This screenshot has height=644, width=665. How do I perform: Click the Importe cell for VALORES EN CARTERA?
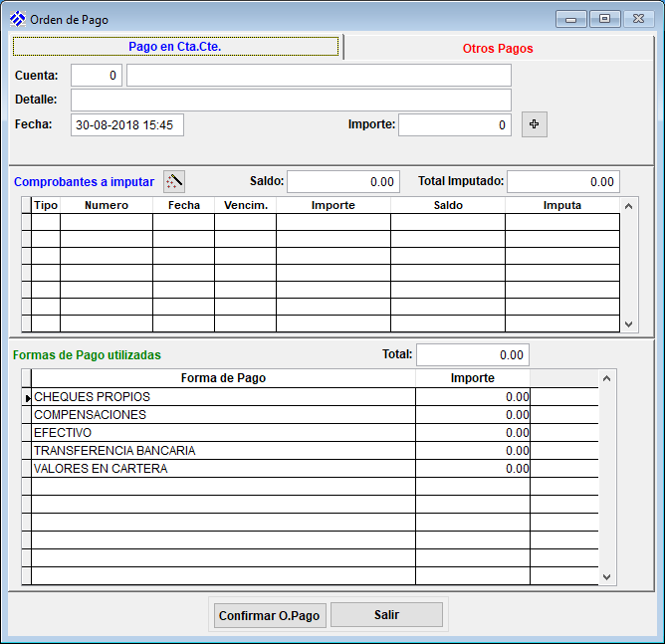(473, 469)
